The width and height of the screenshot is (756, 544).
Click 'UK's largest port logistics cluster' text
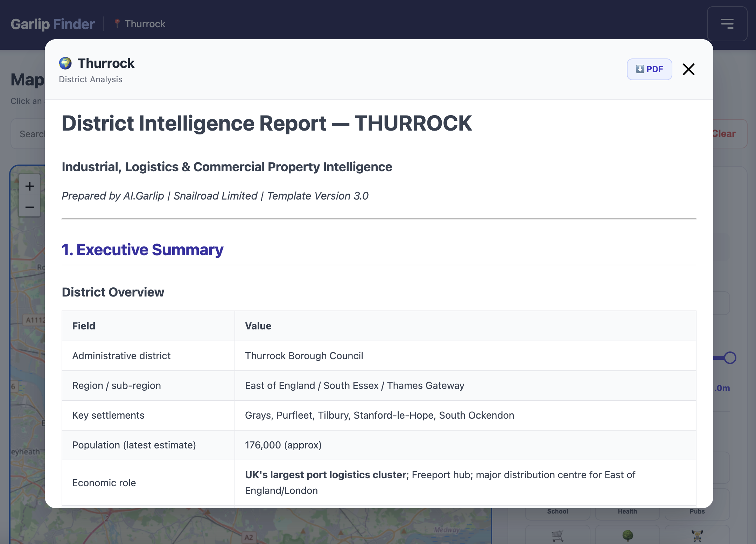click(325, 475)
